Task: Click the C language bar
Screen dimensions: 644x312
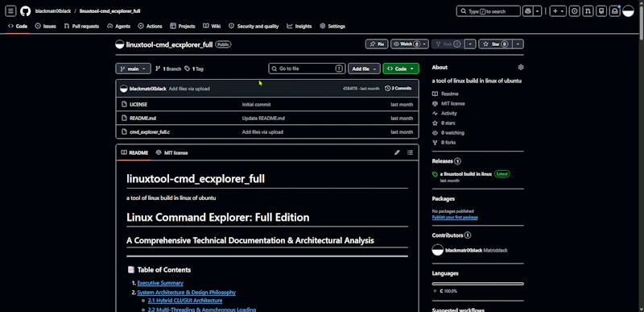Action: [477, 284]
